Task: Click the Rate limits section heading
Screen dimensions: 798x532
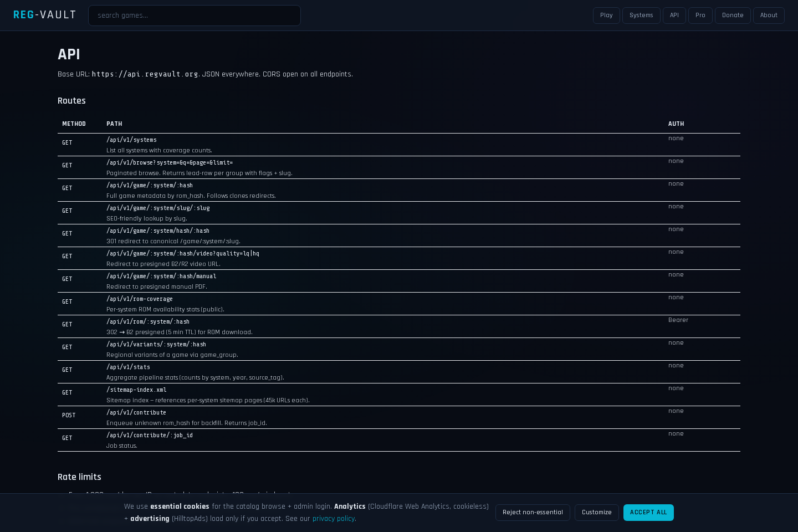Action: [79, 477]
